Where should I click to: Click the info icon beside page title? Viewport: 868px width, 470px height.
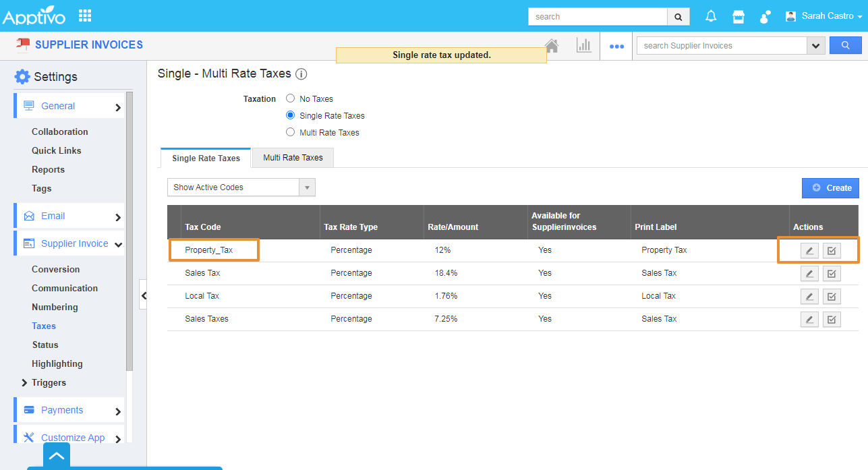[x=301, y=74]
